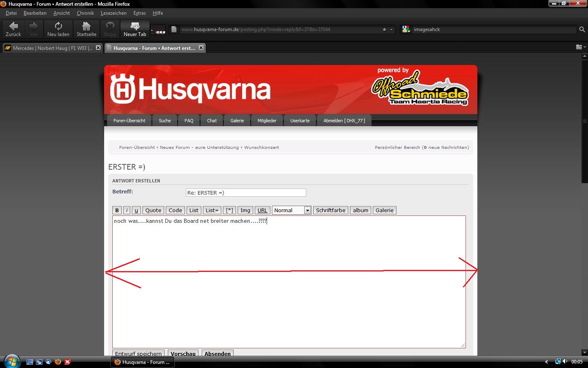This screenshot has height=368, width=588.
Task: Pick a font color with Schriftfarbe
Action: [x=330, y=210]
